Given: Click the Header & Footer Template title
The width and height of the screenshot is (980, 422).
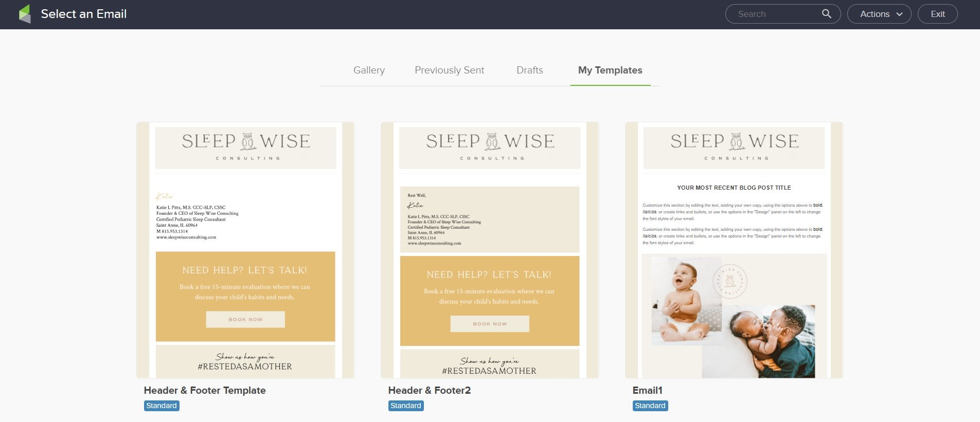Looking at the screenshot, I should tap(205, 390).
